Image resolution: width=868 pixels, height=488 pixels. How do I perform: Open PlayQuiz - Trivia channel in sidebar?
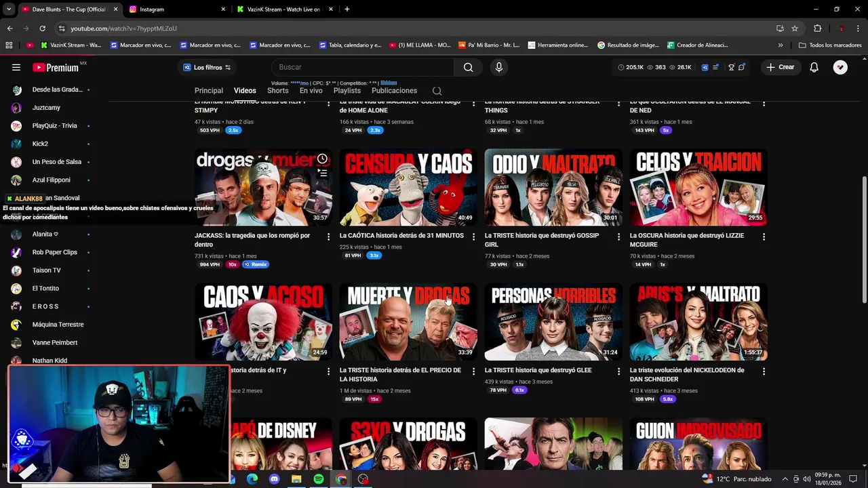pyautogui.click(x=54, y=125)
